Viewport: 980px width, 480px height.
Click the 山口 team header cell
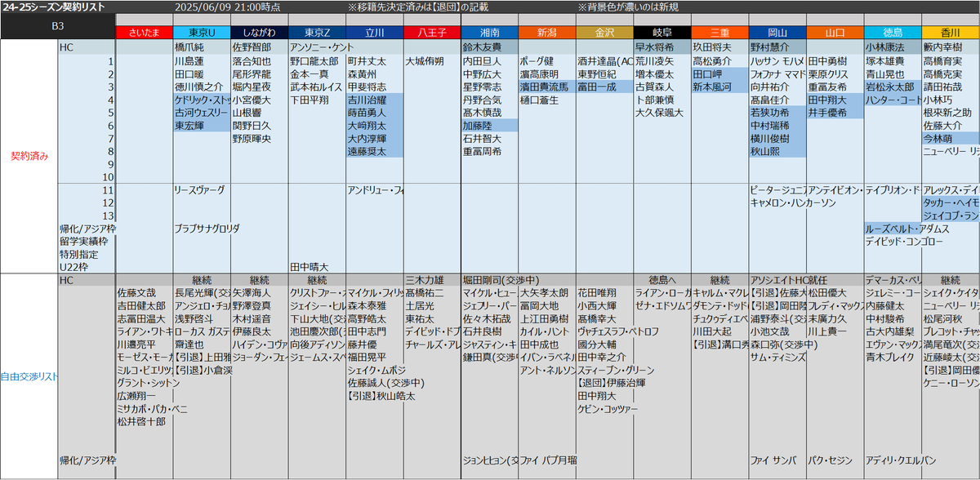(x=835, y=33)
